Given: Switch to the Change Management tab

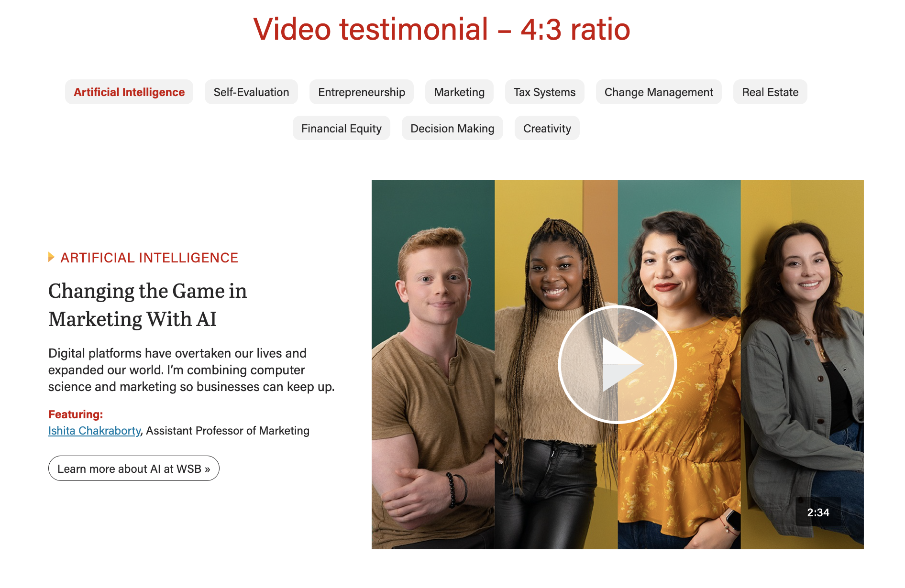Looking at the screenshot, I should click(659, 92).
